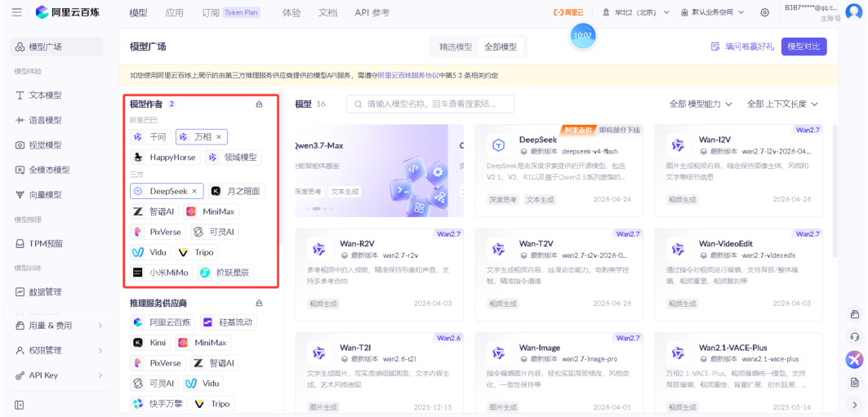
Task: Open the Wan-VideoEdit model card
Action: [738, 274]
